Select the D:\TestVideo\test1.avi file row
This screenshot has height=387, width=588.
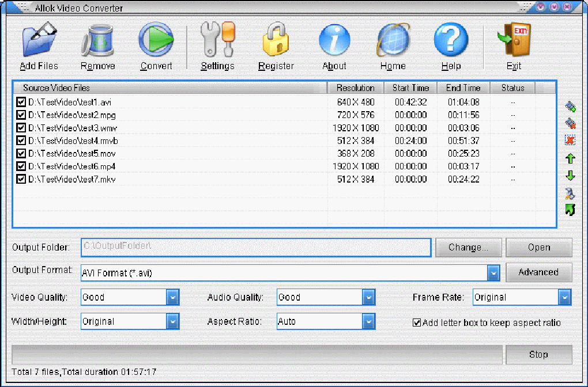click(284, 102)
